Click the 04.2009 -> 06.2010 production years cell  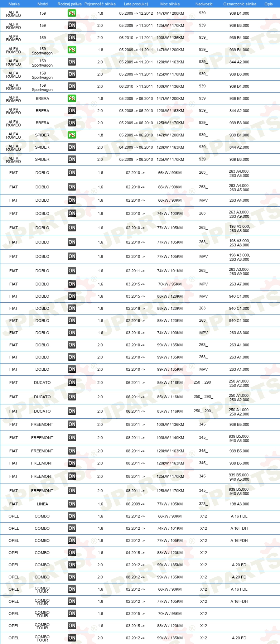[x=136, y=147]
